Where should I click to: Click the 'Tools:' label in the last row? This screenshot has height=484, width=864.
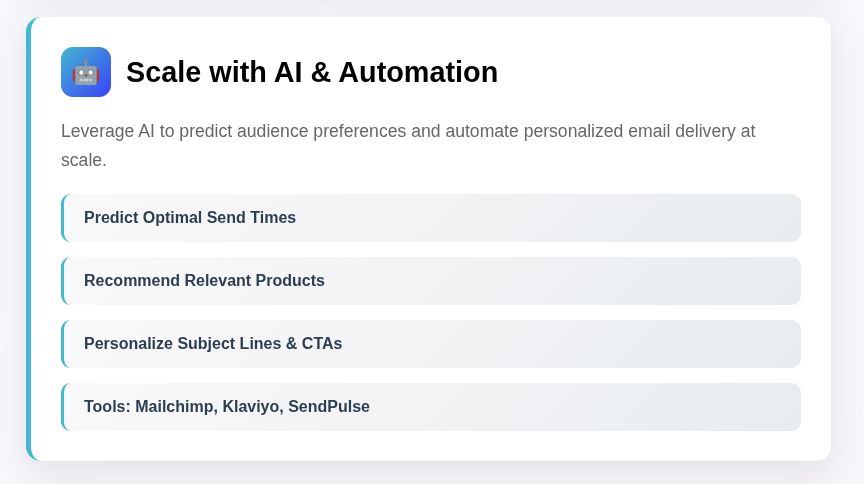click(x=107, y=407)
